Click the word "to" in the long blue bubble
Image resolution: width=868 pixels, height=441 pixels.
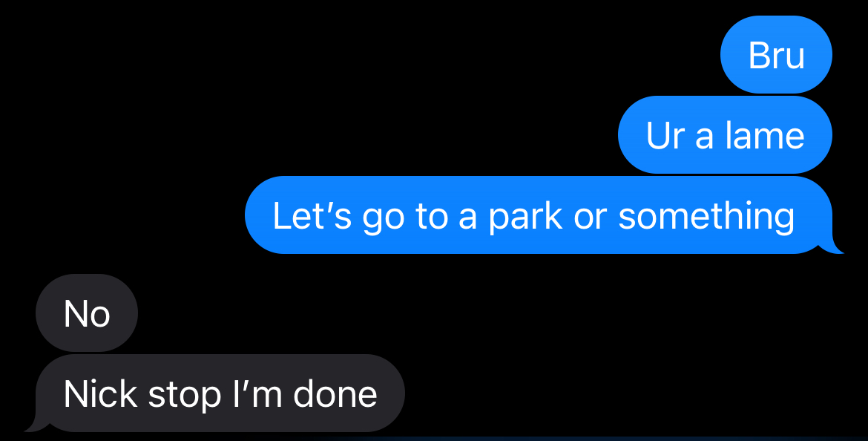pos(431,216)
